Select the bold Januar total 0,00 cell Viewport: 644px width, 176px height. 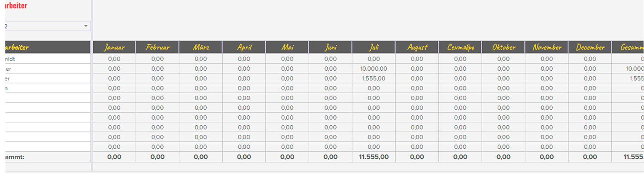(x=114, y=157)
